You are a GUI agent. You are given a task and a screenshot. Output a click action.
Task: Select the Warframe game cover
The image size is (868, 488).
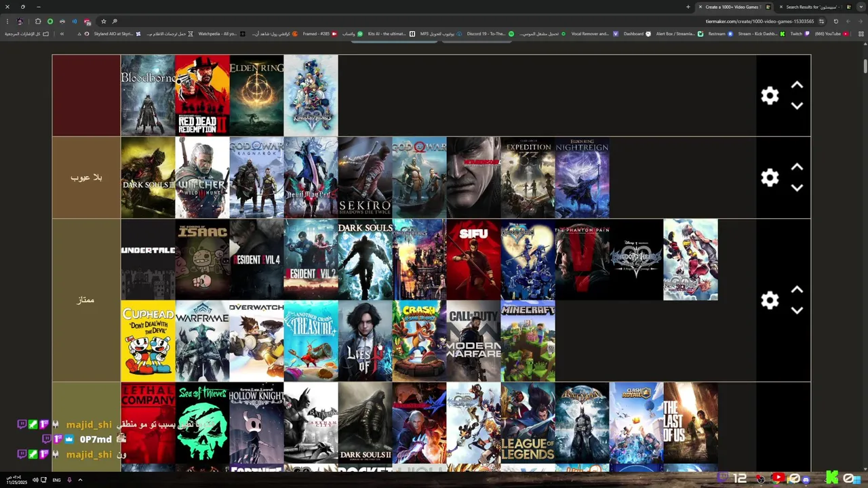coord(202,341)
